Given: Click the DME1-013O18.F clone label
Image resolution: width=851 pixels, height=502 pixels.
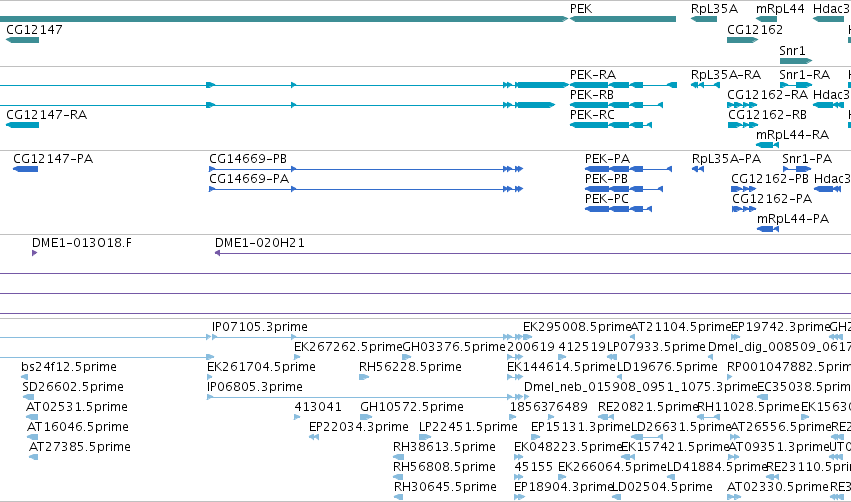Looking at the screenshot, I should (82, 243).
